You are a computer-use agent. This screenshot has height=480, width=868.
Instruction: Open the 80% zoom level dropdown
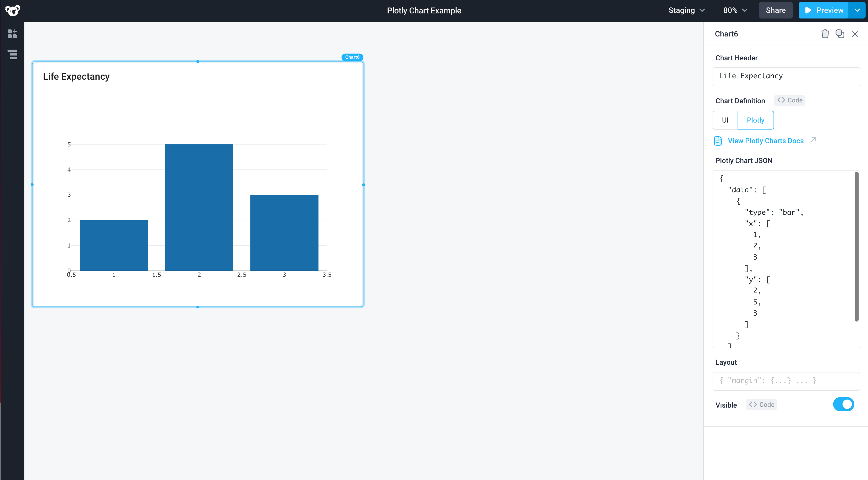[735, 10]
